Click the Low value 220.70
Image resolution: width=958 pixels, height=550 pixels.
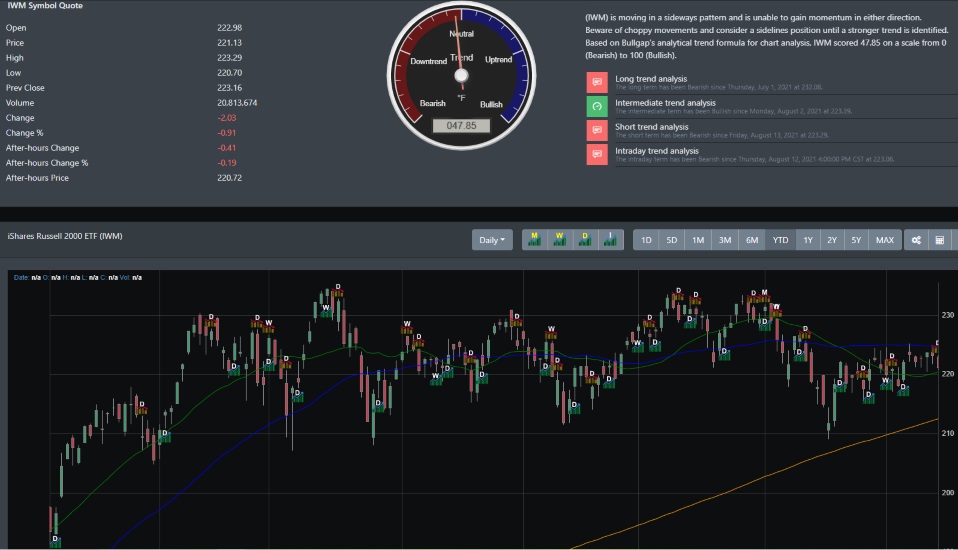tap(230, 73)
